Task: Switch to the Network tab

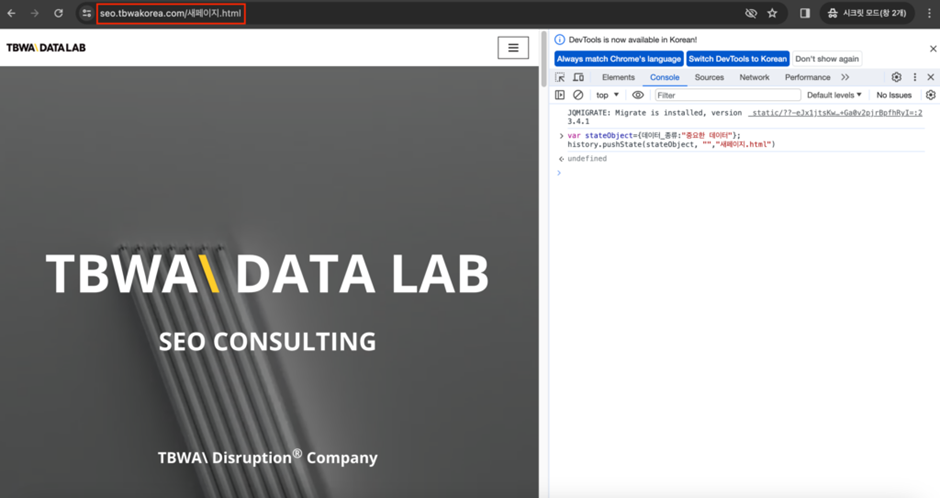Action: [x=754, y=77]
